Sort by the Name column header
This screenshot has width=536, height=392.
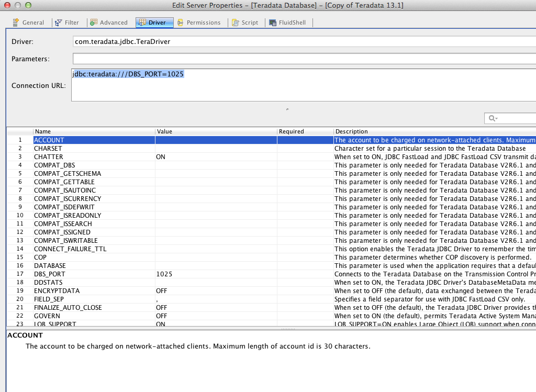(x=94, y=131)
